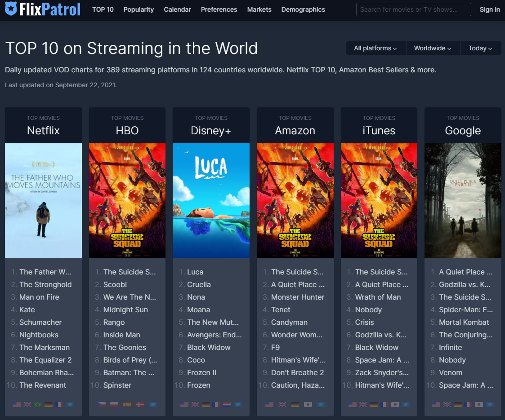Screen dimensions: 505x420
Task: Open the iTunes column heading
Action: (x=379, y=131)
